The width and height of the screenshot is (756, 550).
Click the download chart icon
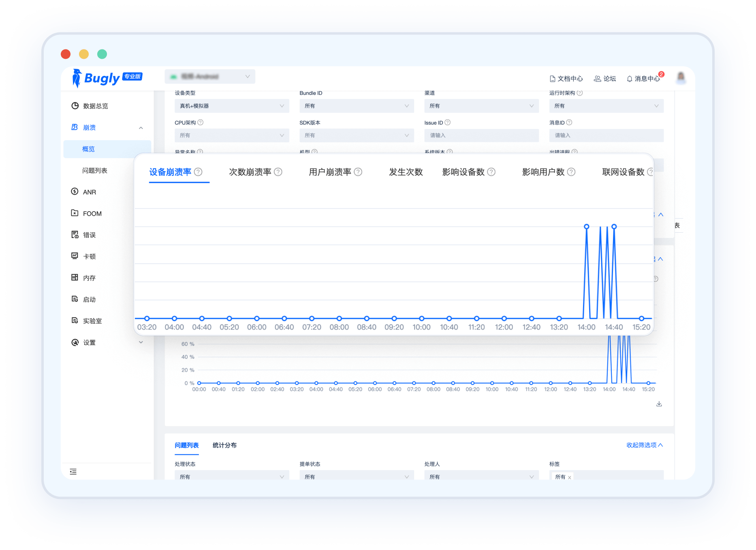(x=659, y=404)
